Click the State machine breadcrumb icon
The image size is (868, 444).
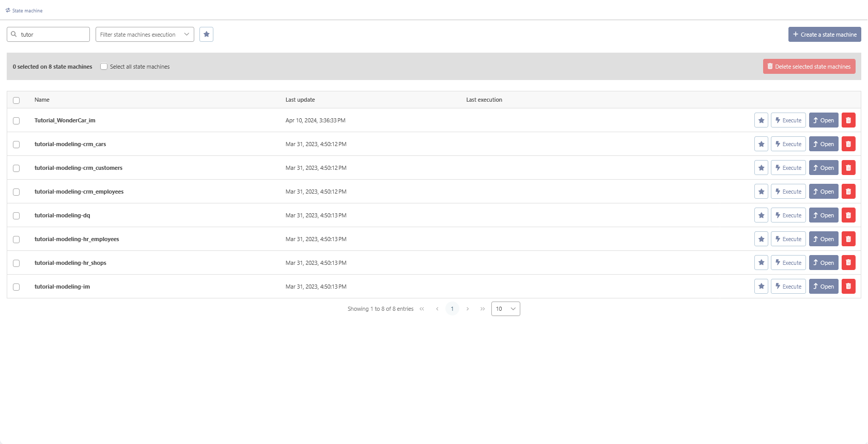8,10
